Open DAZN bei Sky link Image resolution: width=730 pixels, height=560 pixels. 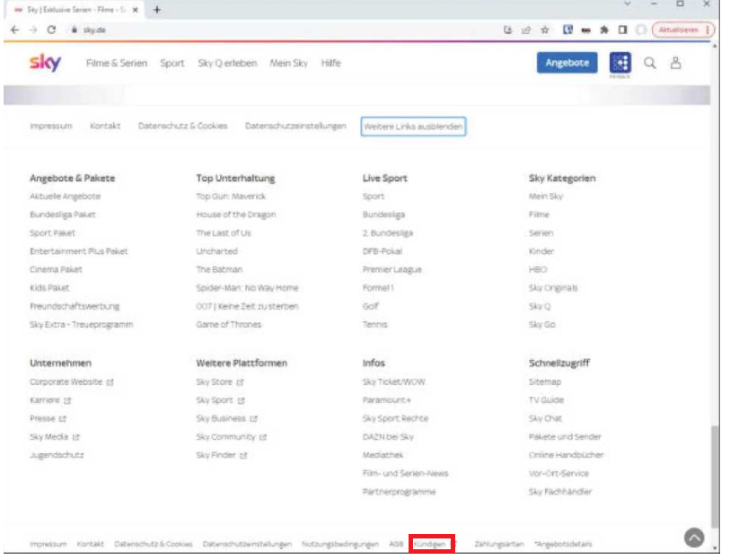point(388,437)
